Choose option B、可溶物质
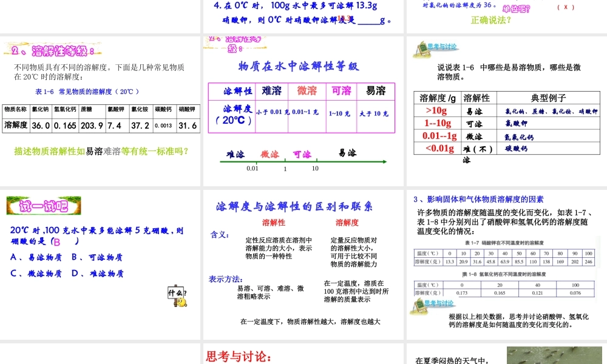The image size is (607, 364). pyautogui.click(x=97, y=257)
